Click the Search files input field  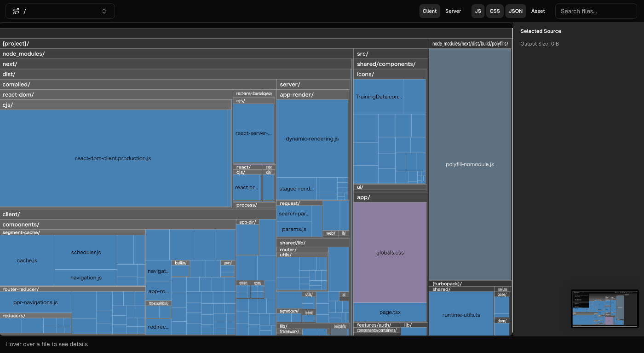597,11
